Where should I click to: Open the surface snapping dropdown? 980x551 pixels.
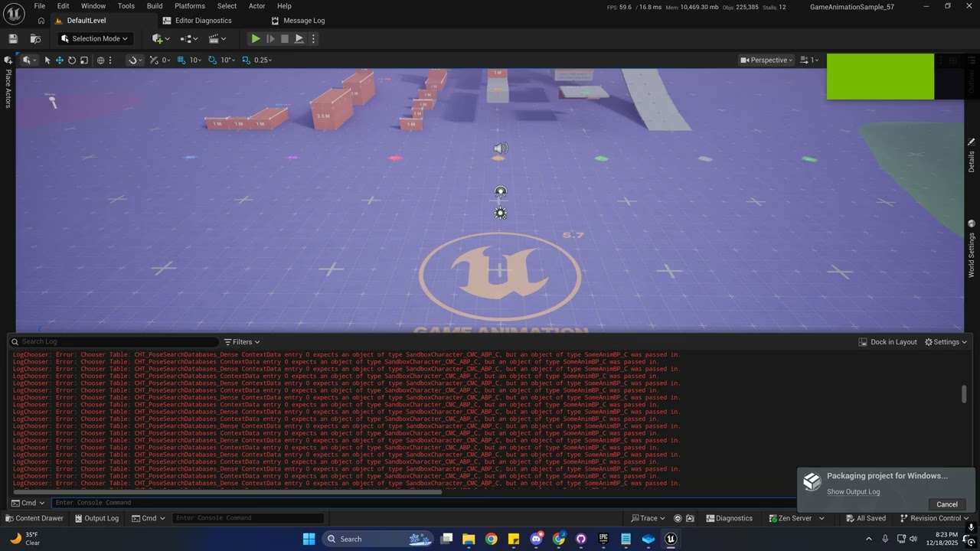(134, 60)
